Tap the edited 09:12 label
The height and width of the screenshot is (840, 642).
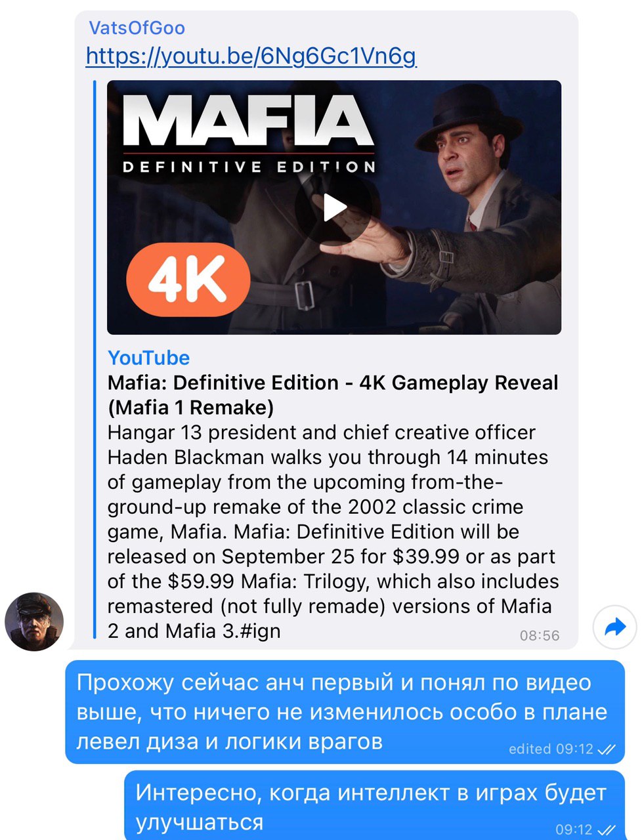551,749
